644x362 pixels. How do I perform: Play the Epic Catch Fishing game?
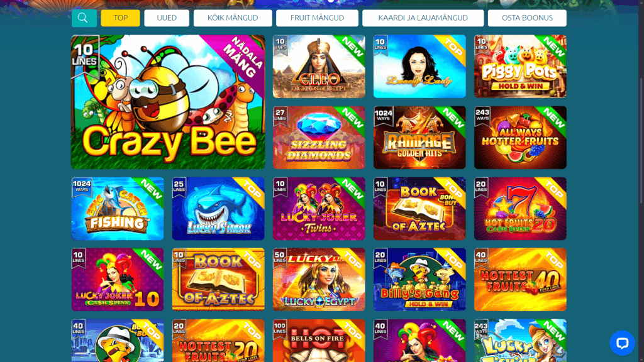(x=118, y=209)
